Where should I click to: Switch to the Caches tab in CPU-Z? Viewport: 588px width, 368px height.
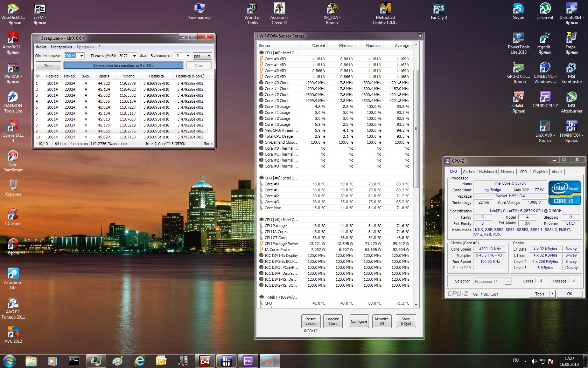pyautogui.click(x=469, y=172)
